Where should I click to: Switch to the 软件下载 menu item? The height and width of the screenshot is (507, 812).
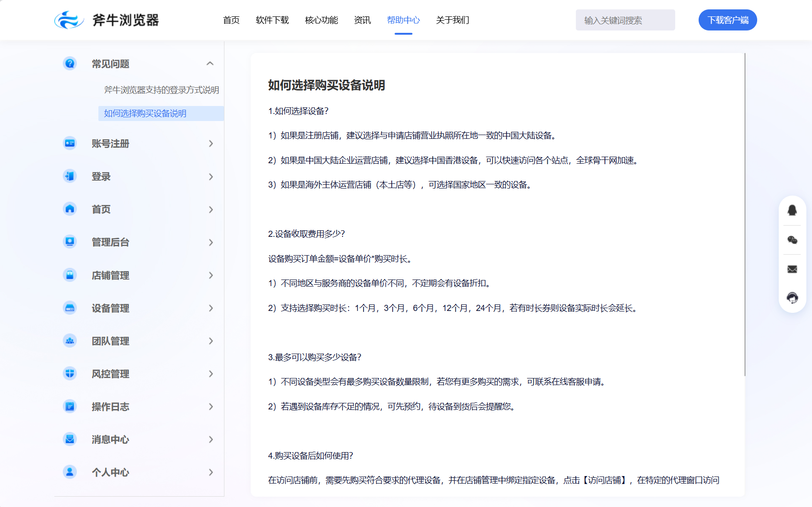[x=272, y=20]
